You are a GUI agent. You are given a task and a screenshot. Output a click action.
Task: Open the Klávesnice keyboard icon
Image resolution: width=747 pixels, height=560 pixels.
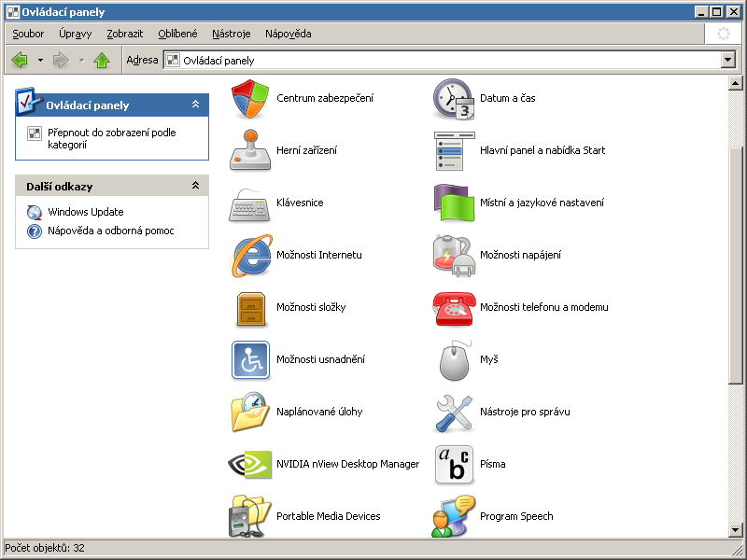tap(250, 204)
